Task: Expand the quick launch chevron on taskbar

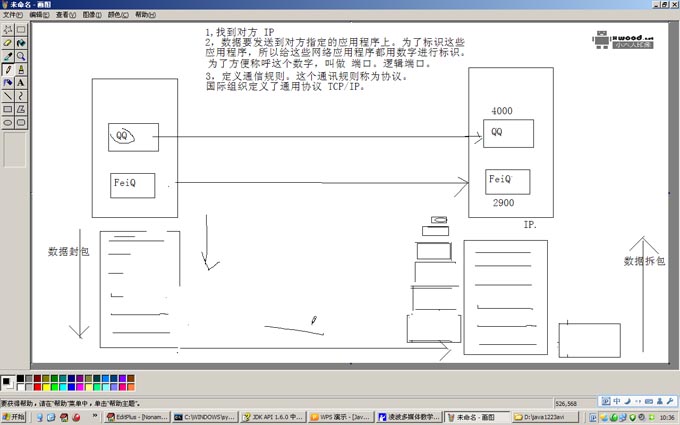Action: tap(95, 416)
